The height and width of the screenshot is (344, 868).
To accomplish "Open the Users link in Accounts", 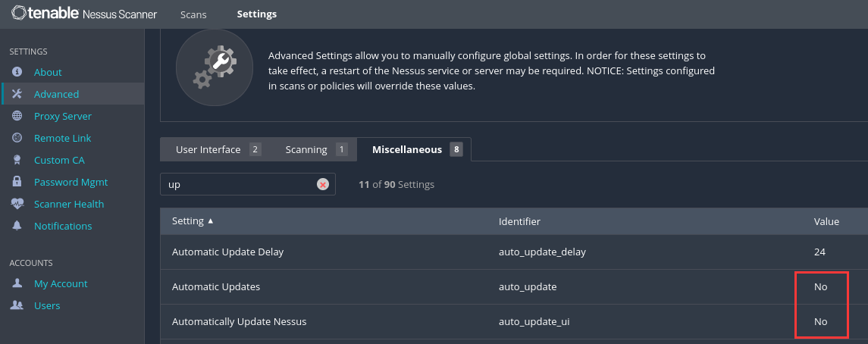I will (x=47, y=305).
